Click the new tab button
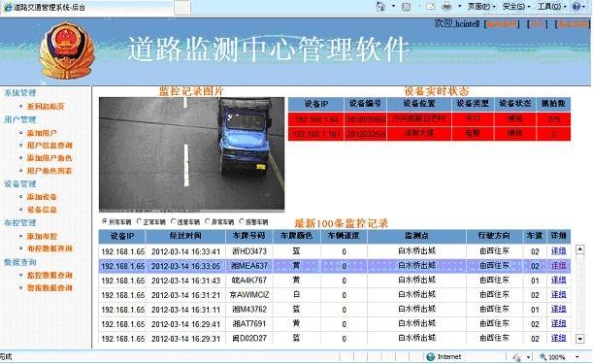This screenshot has width=593, height=364. click(182, 8)
